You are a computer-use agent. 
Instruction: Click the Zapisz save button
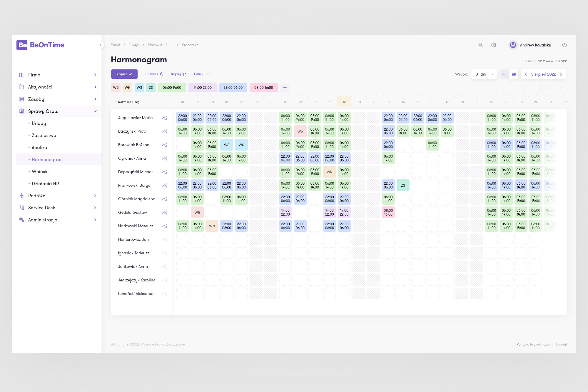[x=124, y=74]
